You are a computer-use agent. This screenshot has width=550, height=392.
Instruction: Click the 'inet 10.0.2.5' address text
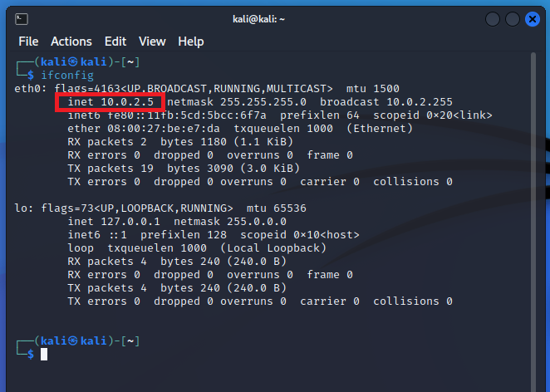pos(110,102)
